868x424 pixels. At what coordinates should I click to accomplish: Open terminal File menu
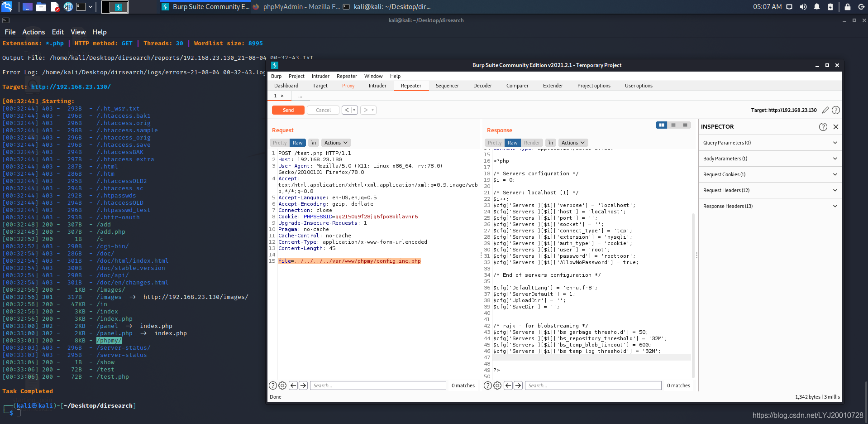click(10, 32)
